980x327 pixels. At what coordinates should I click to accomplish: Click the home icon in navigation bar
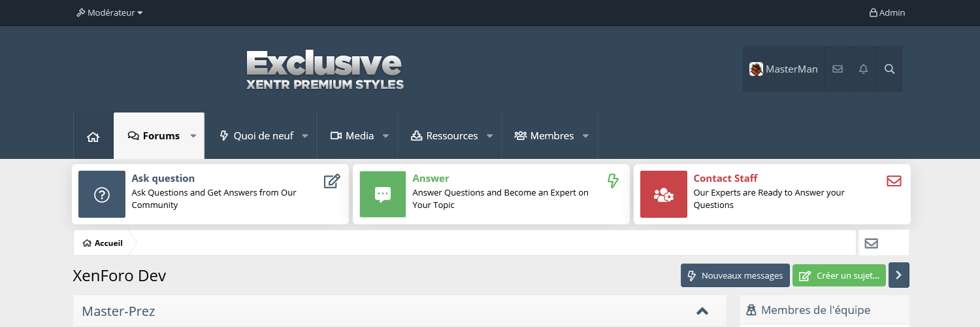pyautogui.click(x=93, y=136)
